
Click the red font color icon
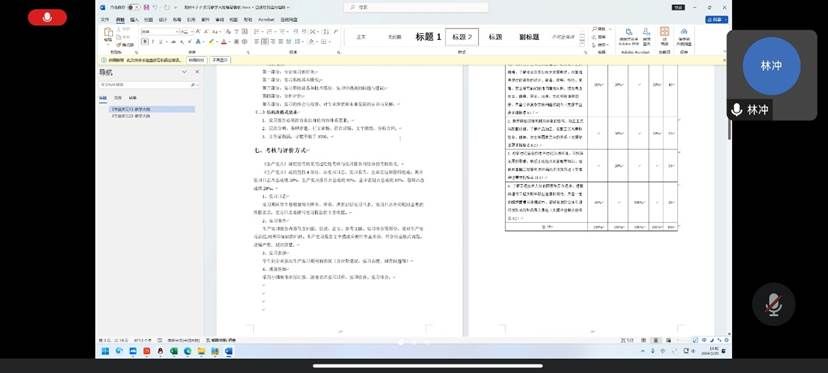click(x=224, y=42)
